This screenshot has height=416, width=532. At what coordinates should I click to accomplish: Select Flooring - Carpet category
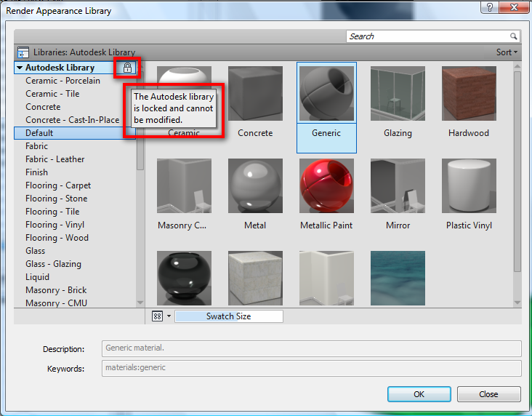coord(58,185)
